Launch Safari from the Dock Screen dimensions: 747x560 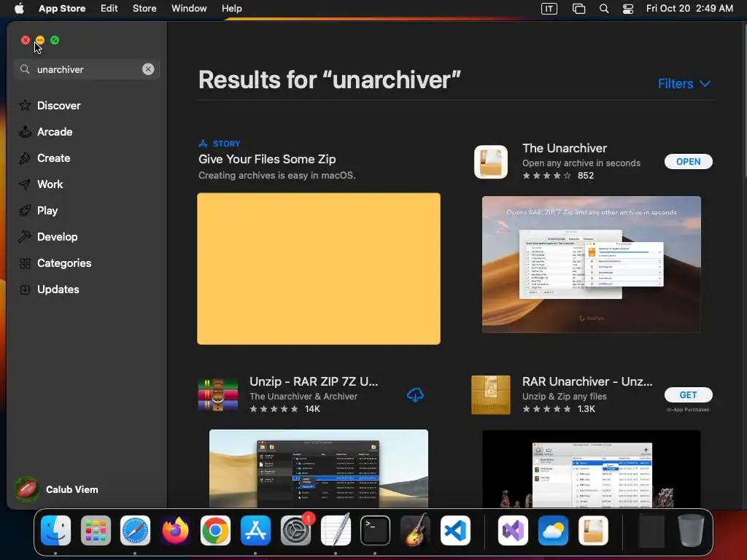pyautogui.click(x=135, y=531)
